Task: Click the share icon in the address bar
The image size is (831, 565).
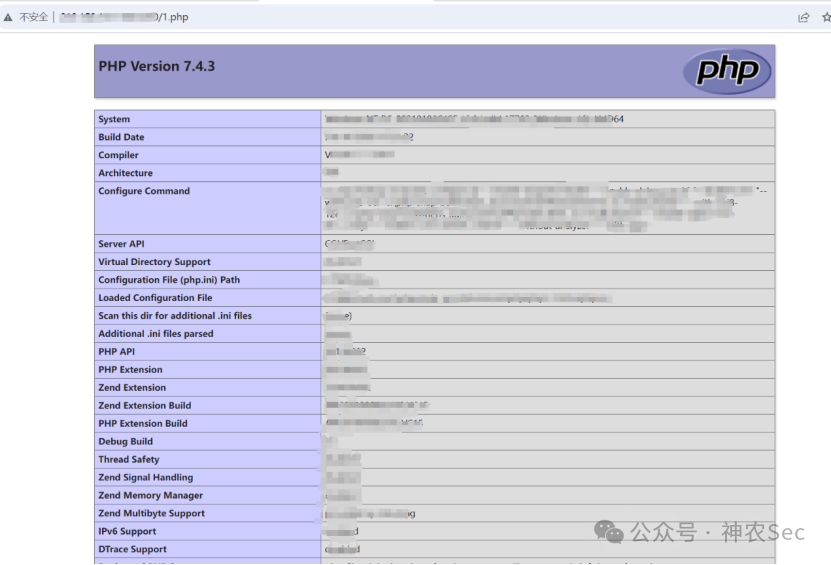Action: pyautogui.click(x=803, y=17)
